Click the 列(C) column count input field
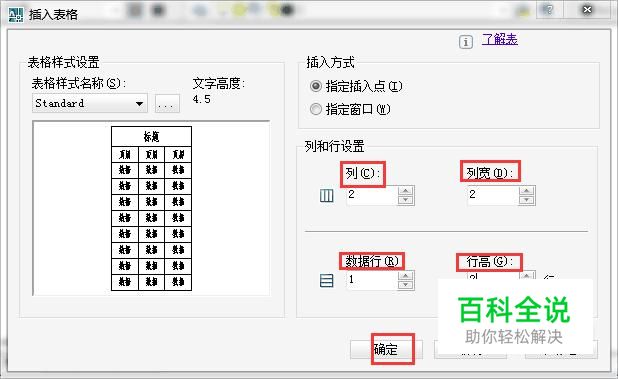The width and height of the screenshot is (618, 379). pyautogui.click(x=372, y=195)
